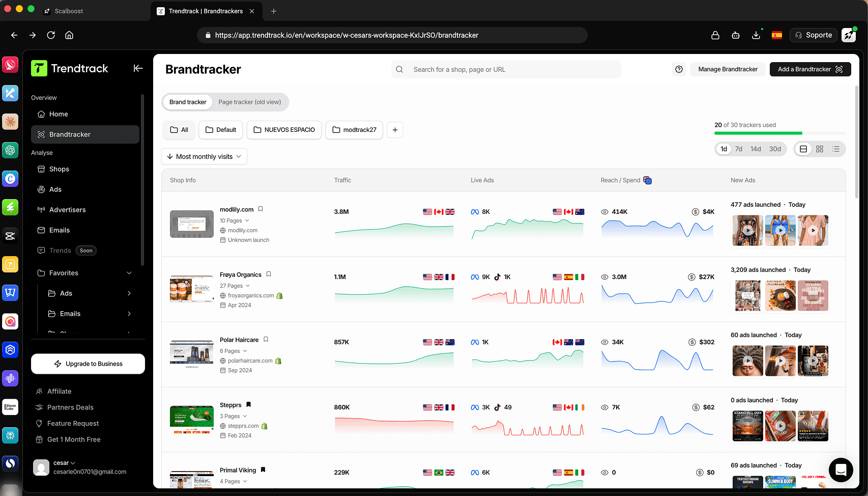Open the help question mark icon
868x496 pixels.
[x=679, y=69]
